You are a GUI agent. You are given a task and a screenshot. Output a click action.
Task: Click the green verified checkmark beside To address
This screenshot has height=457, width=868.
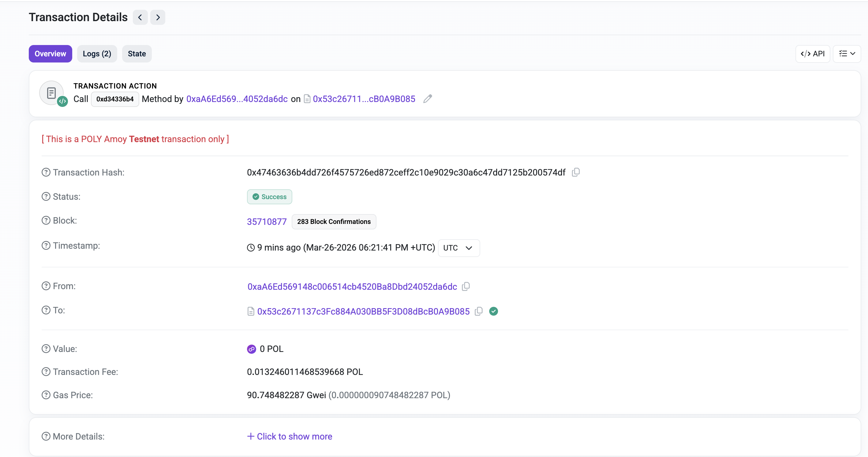494,311
